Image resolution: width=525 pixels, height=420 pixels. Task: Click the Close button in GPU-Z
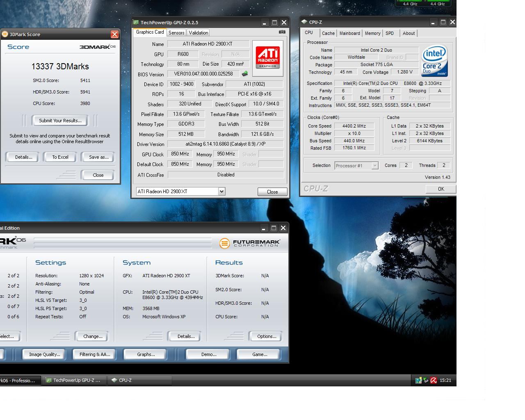[272, 192]
